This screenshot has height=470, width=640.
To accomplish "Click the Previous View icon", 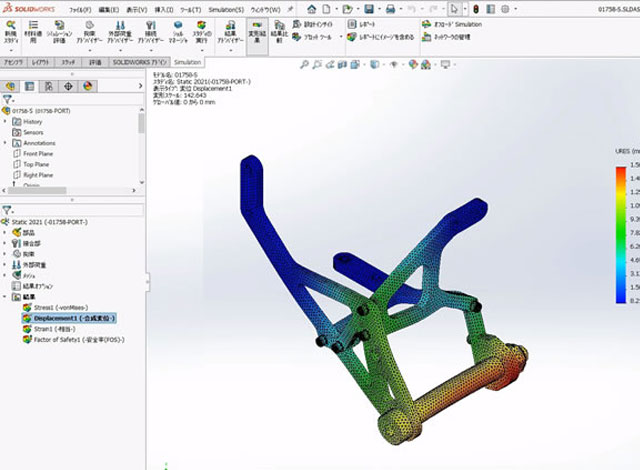I will click(x=330, y=64).
